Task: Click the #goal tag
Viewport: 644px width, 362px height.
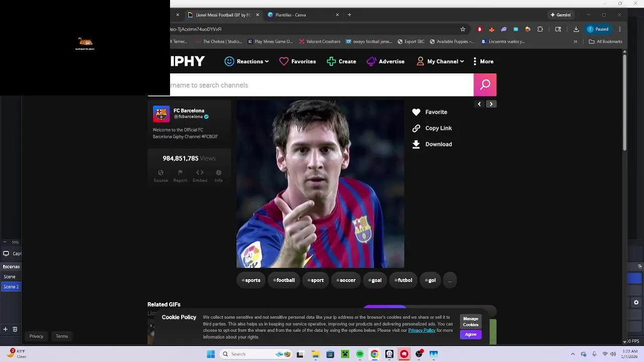Action: pyautogui.click(x=375, y=280)
